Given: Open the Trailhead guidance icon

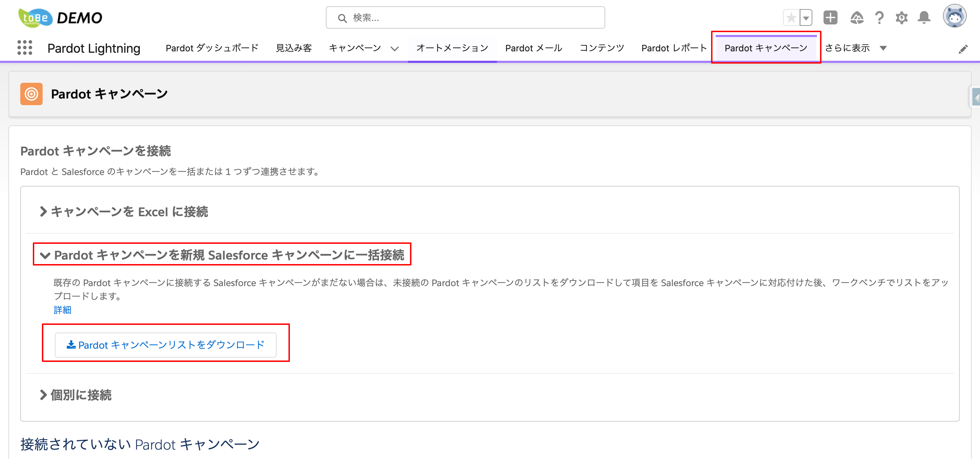Looking at the screenshot, I should point(857,17).
